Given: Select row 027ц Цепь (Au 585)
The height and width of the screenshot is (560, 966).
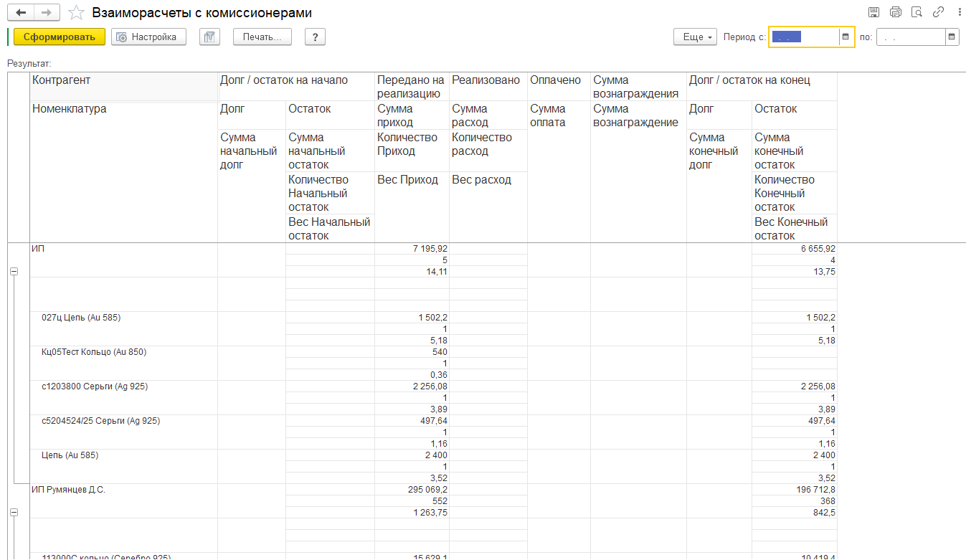Looking at the screenshot, I should [x=123, y=328].
